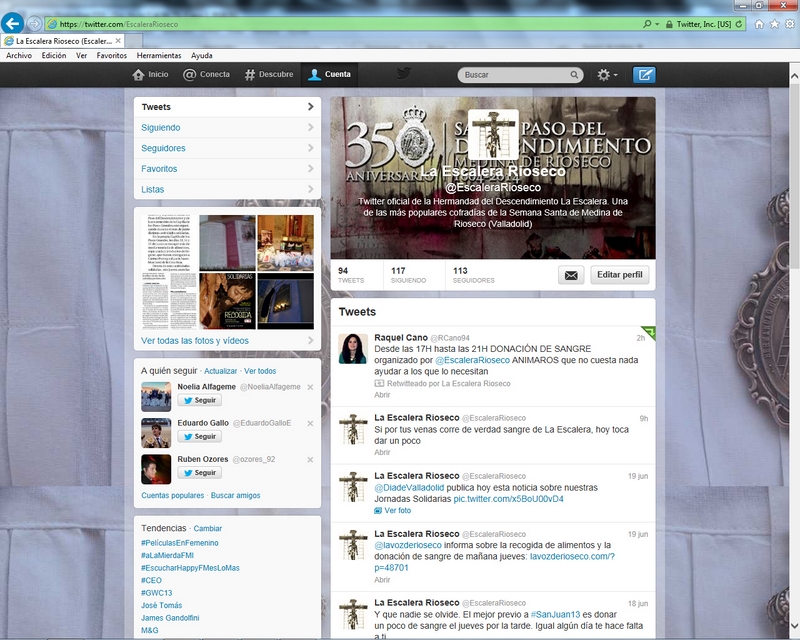Expand Raquel Cano's tweet with Abrir
Viewport: 800px width, 640px height.
pos(382,395)
